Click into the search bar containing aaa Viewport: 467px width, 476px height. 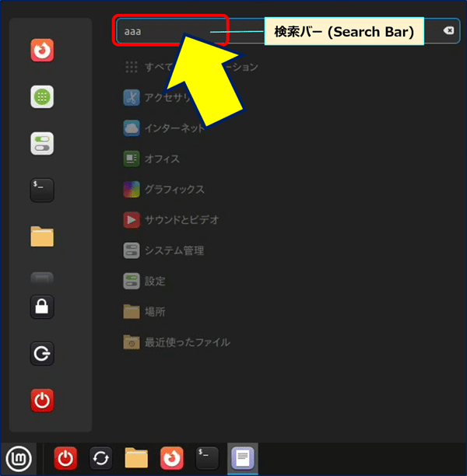288,31
